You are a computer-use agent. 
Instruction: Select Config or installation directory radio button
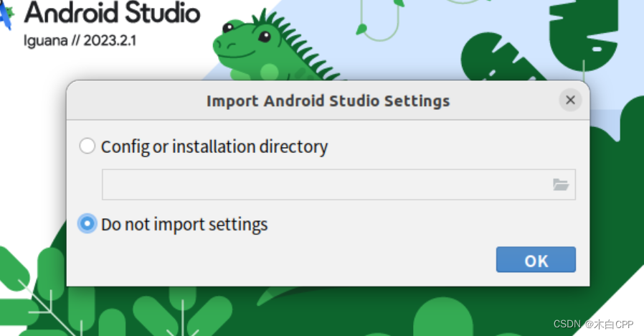coord(87,146)
